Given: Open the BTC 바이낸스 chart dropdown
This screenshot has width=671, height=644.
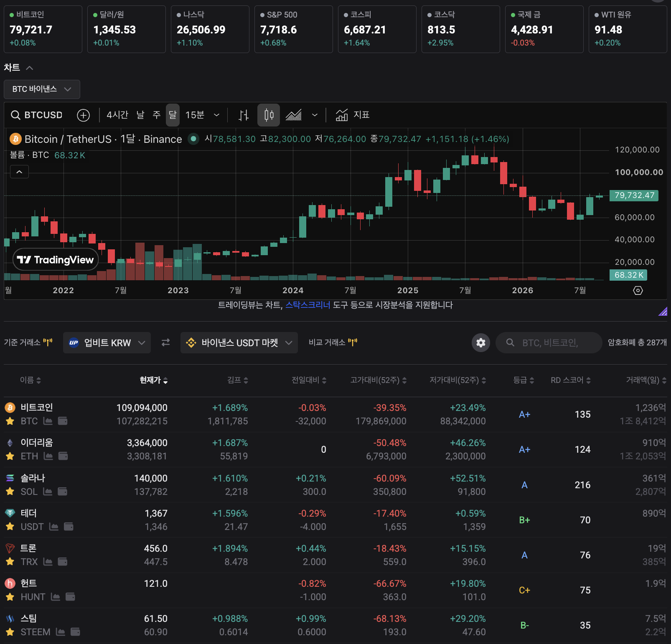Looking at the screenshot, I should [x=42, y=89].
